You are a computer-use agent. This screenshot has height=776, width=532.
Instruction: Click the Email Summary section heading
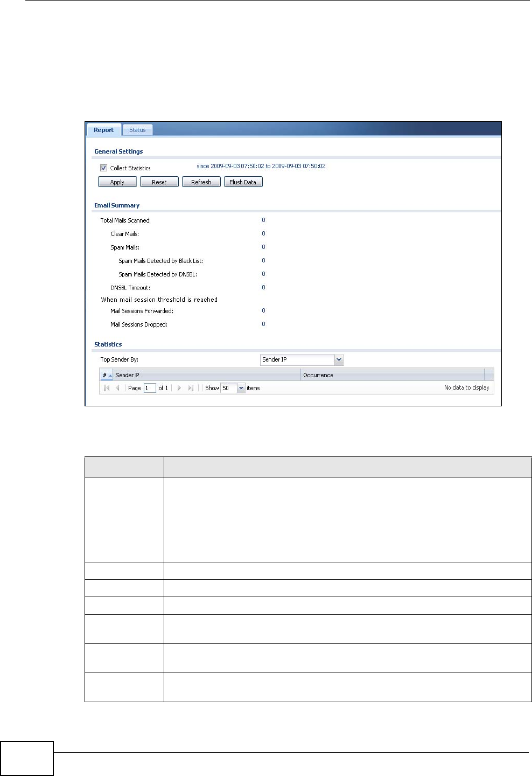pyautogui.click(x=117, y=205)
